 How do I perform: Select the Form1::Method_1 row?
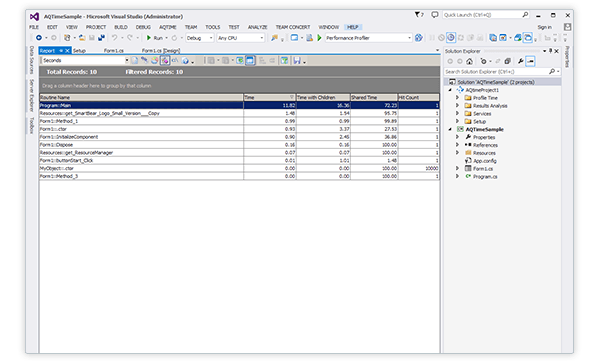[x=239, y=121]
